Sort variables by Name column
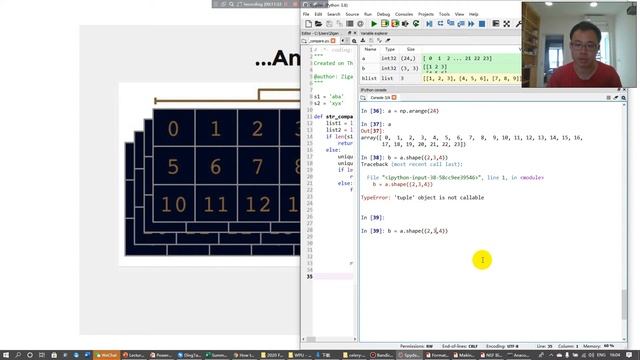Image resolution: width=640 pixels, height=360 pixels. coord(370,49)
